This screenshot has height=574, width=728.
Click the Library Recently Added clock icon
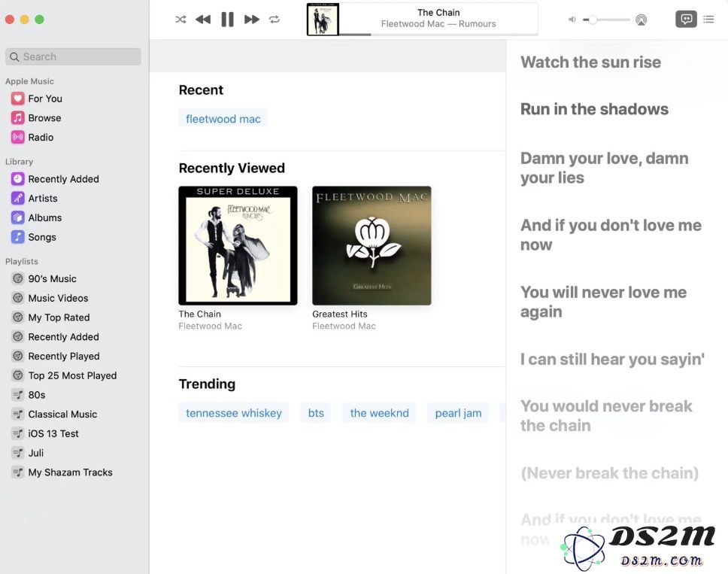17,179
